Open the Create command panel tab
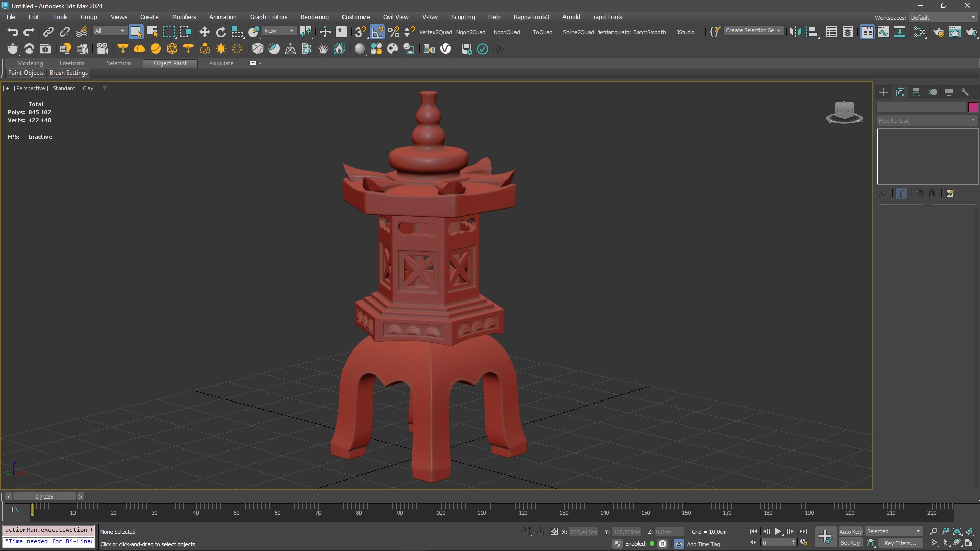The height and width of the screenshot is (551, 980). coord(884,92)
